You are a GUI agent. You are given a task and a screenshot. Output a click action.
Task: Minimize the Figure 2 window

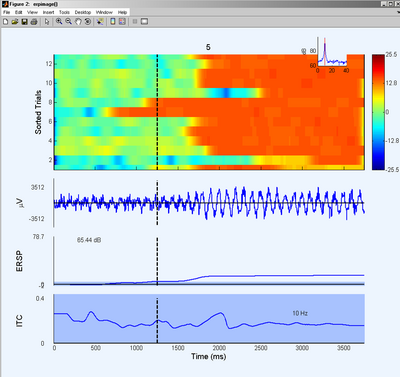coord(384,4)
